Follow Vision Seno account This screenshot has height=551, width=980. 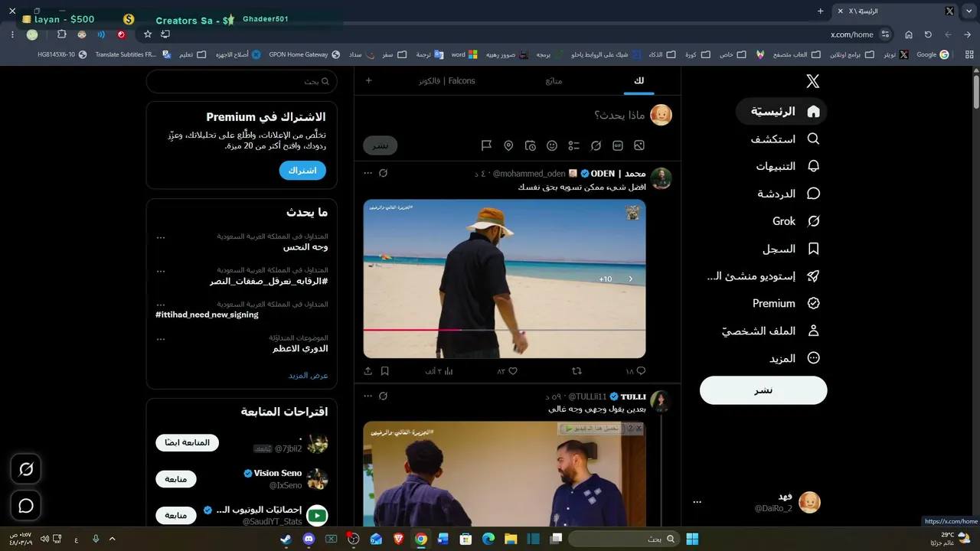point(176,479)
